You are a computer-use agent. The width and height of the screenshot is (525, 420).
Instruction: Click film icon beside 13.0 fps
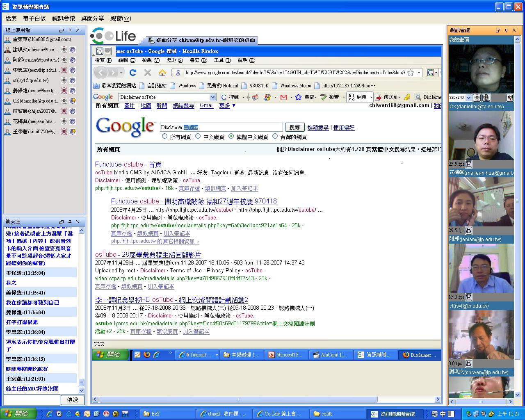tap(469, 297)
